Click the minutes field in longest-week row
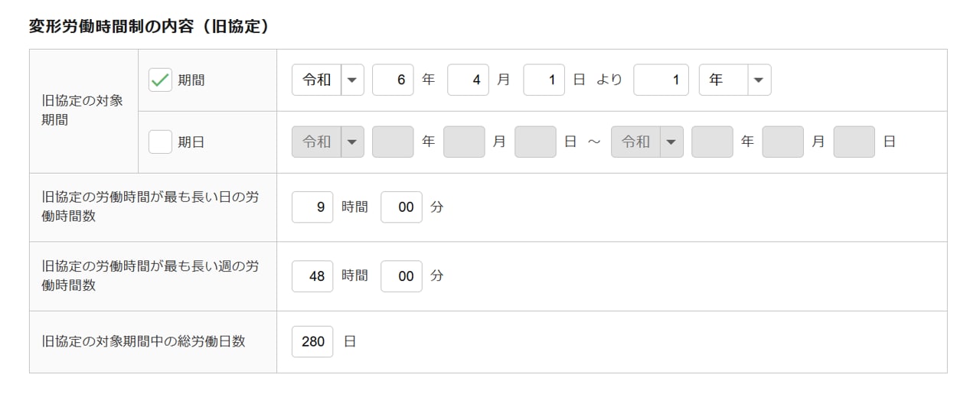The width and height of the screenshot is (980, 401). click(401, 276)
